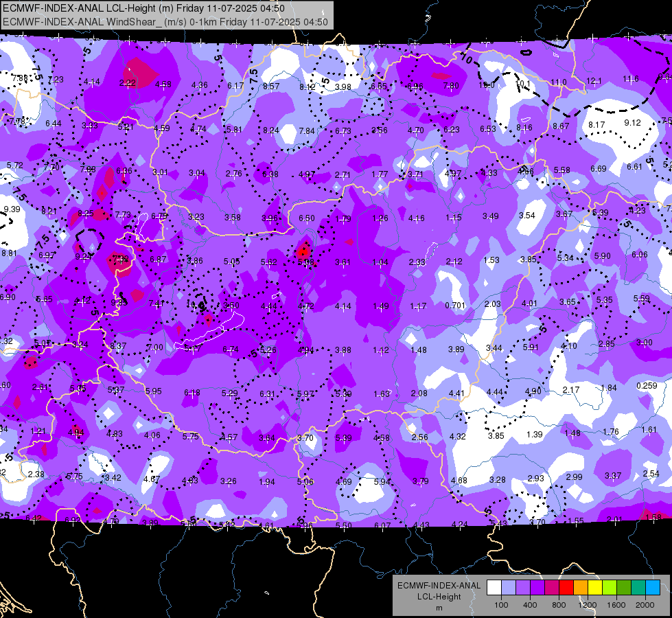The width and height of the screenshot is (672, 618).
Task: Click the wind shear value 2.22
Action: (x=128, y=83)
